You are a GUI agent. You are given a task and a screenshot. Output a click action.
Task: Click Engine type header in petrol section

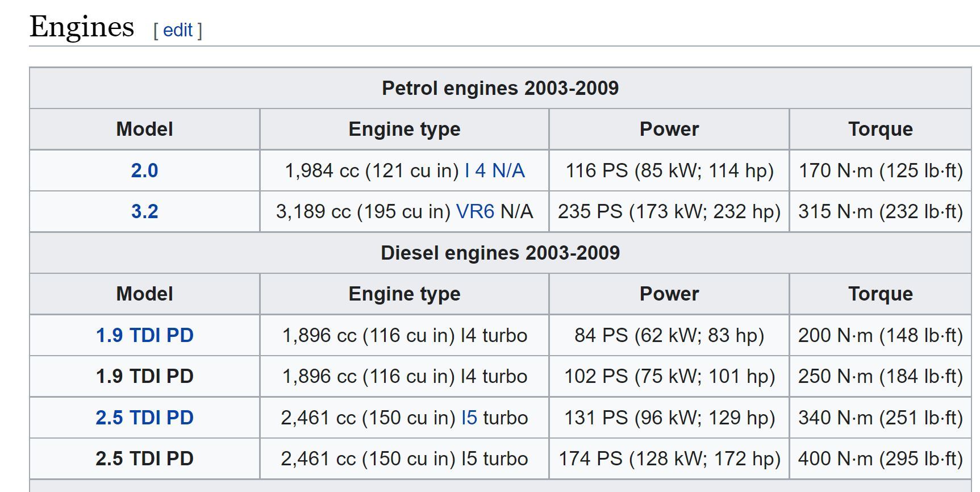404,129
